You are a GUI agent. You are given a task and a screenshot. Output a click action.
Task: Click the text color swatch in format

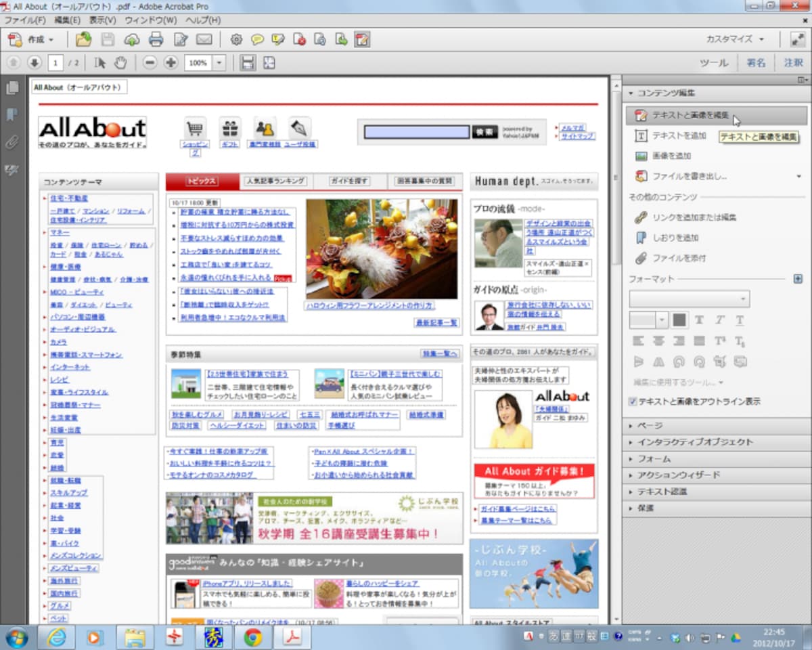pyautogui.click(x=679, y=320)
